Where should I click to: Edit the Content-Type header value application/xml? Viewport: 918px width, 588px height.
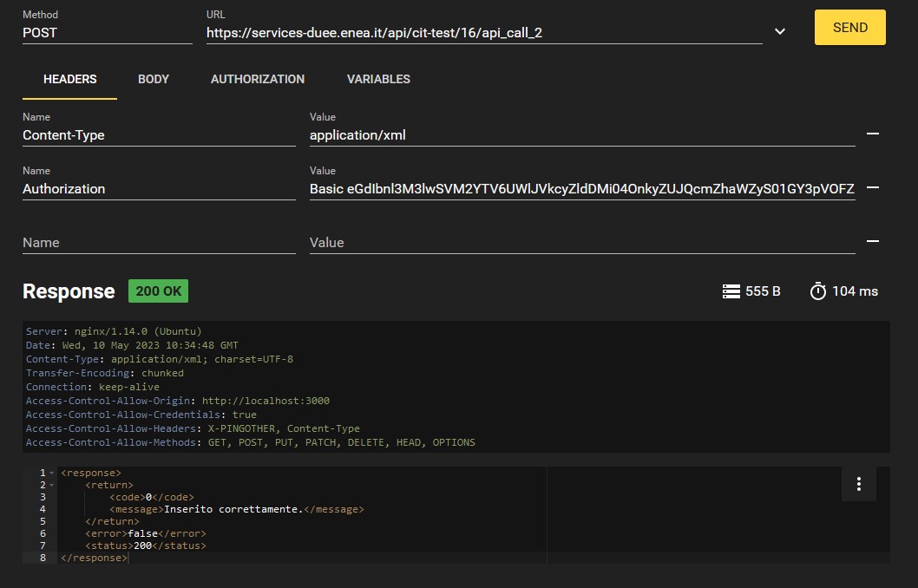point(581,134)
